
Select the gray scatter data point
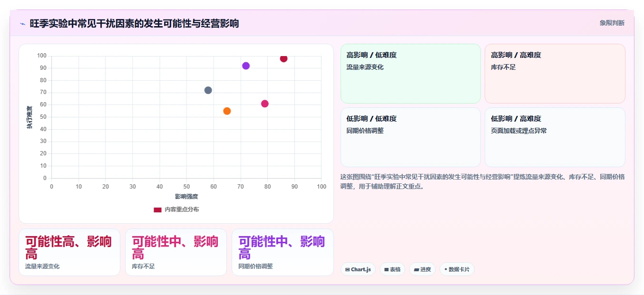(x=208, y=90)
